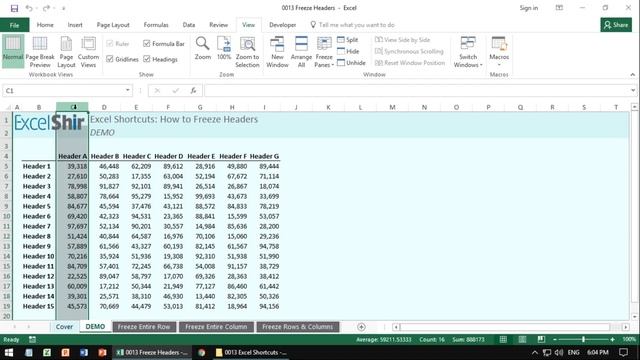Add a new sheet plus icon
Viewport: 640px width, 360px height.
coord(361,327)
